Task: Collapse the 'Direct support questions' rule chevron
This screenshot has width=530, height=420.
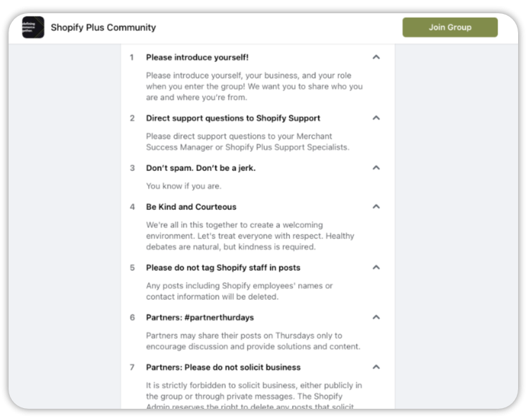Action: (376, 118)
